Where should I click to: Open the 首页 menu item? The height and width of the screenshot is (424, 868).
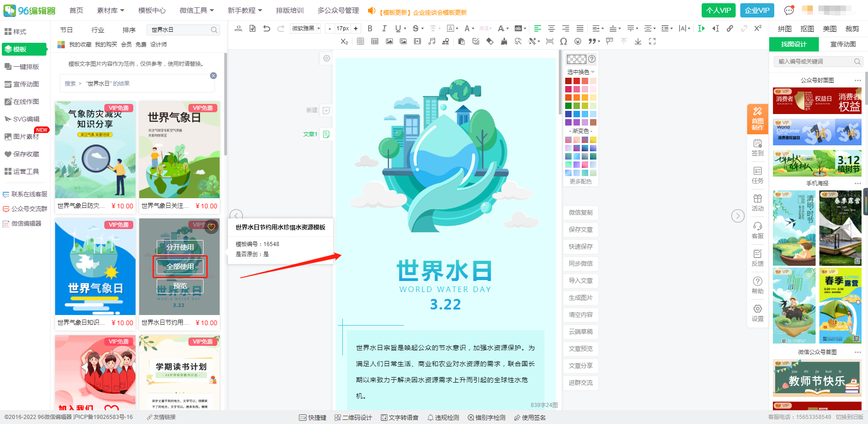coord(76,10)
